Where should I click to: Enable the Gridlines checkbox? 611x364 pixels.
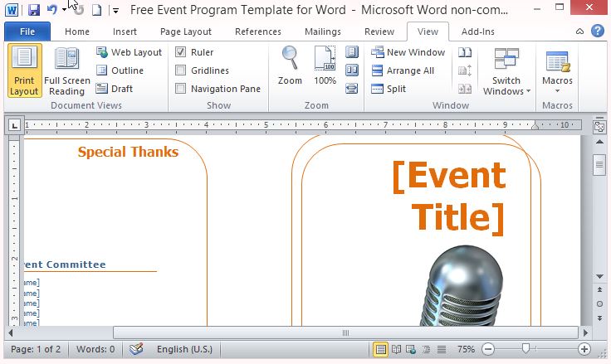181,70
